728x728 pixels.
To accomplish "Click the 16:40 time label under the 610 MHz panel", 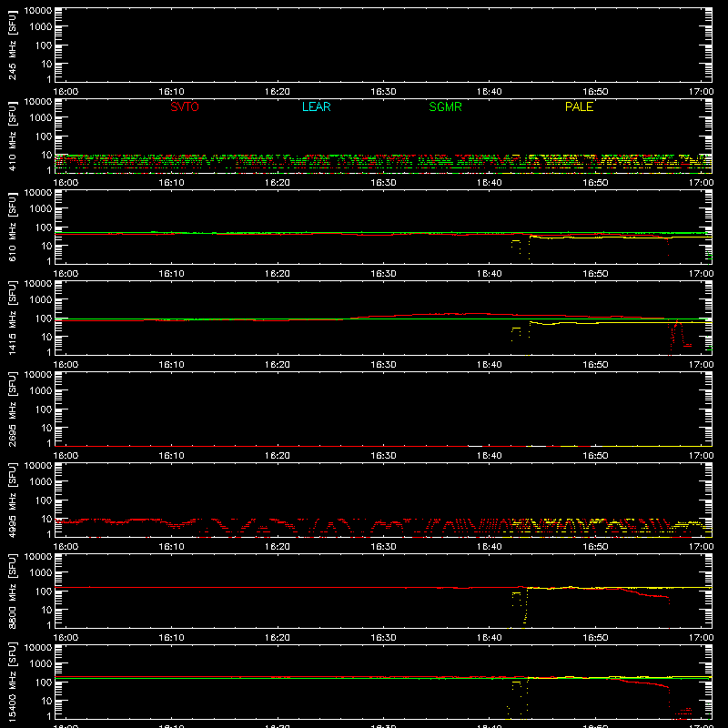I will point(489,274).
